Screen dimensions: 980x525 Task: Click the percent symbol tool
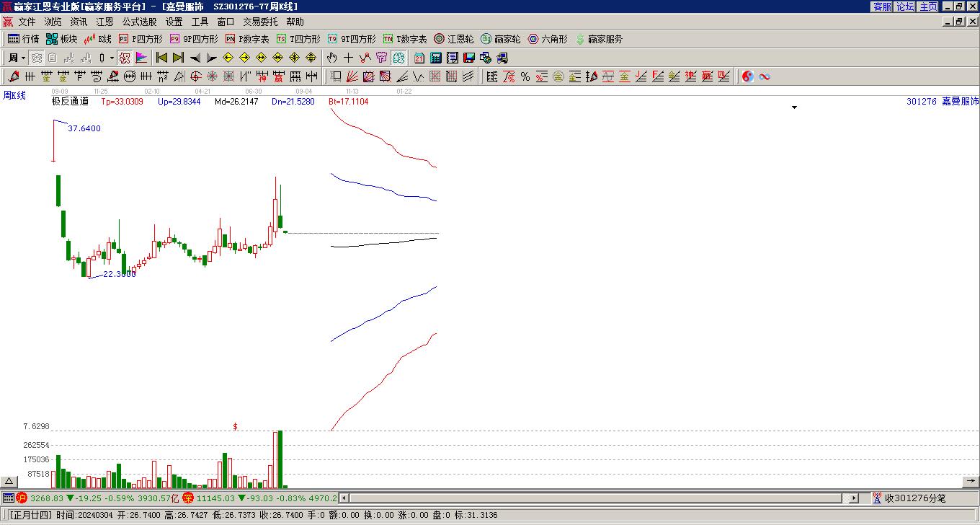[525, 76]
